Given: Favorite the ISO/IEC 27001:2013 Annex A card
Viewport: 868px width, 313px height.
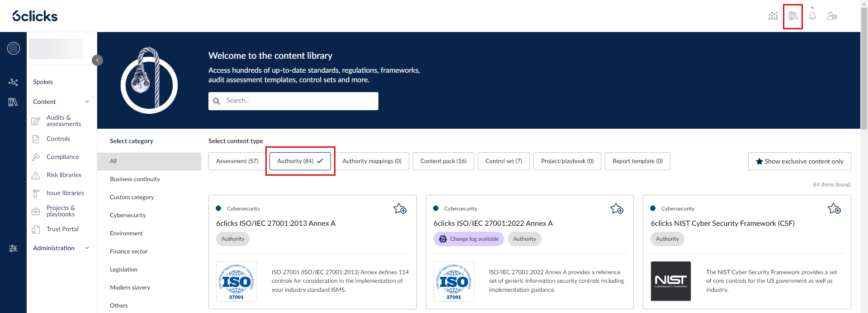Looking at the screenshot, I should point(400,209).
